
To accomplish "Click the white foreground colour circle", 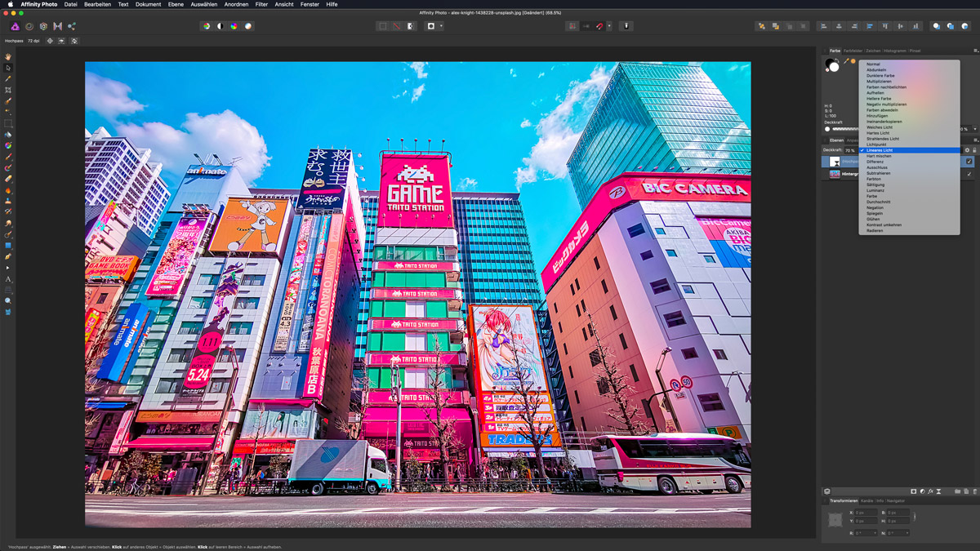I will pyautogui.click(x=834, y=67).
